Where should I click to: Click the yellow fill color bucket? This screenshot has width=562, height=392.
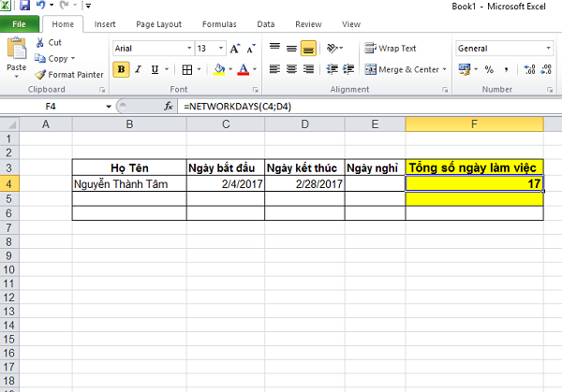point(218,69)
